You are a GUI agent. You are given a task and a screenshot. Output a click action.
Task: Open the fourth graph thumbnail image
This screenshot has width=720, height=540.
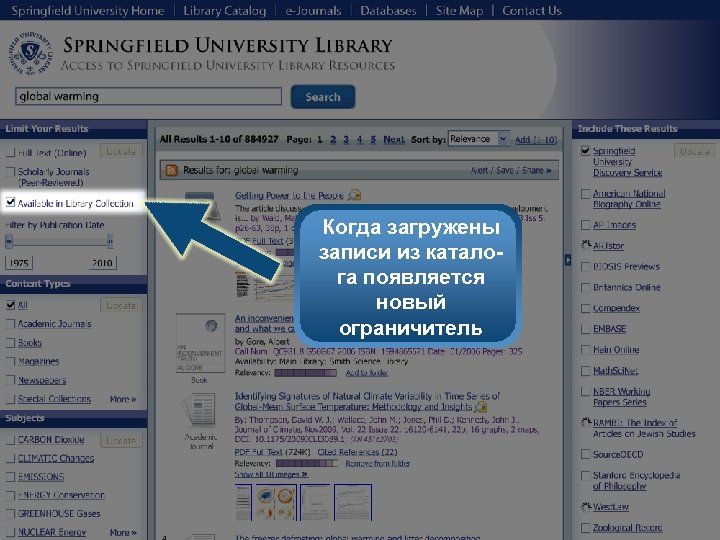pos(353,502)
